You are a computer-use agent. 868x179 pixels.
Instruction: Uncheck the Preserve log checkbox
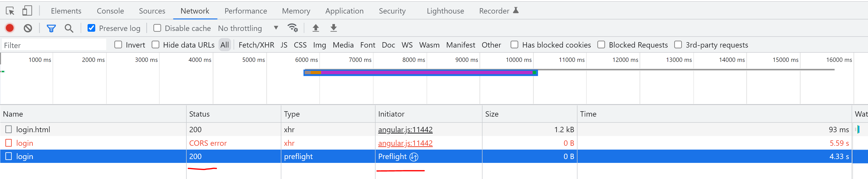point(91,28)
